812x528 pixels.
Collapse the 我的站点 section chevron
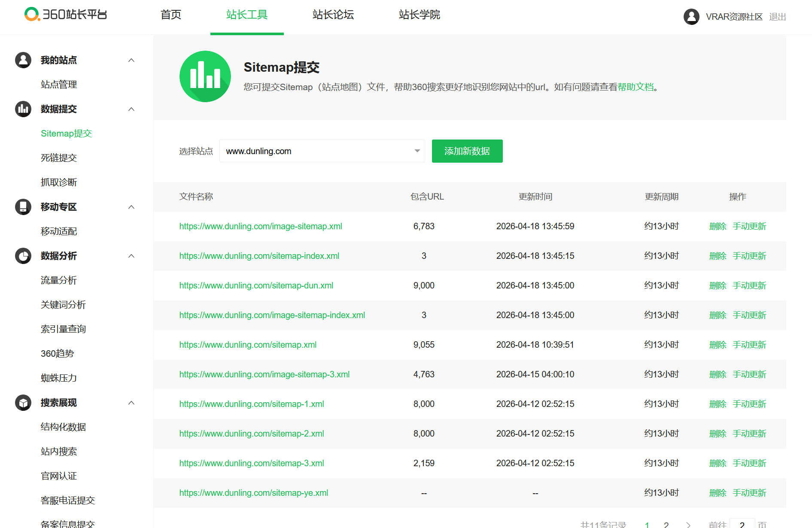coord(131,60)
